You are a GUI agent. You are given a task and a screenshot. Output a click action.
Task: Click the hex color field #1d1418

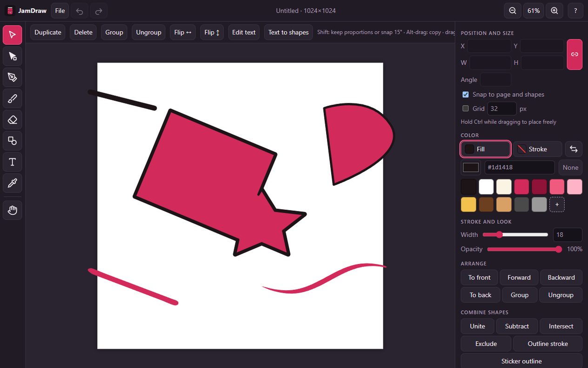[x=520, y=168]
